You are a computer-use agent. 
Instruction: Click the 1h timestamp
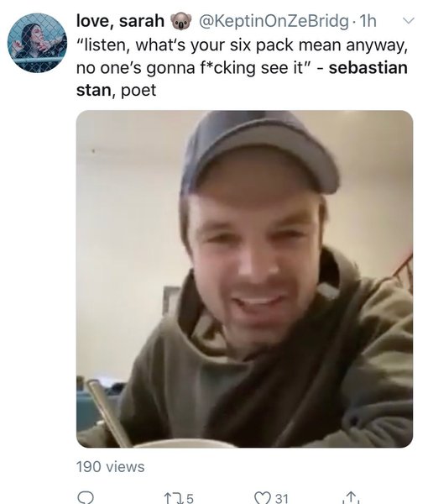click(x=368, y=22)
